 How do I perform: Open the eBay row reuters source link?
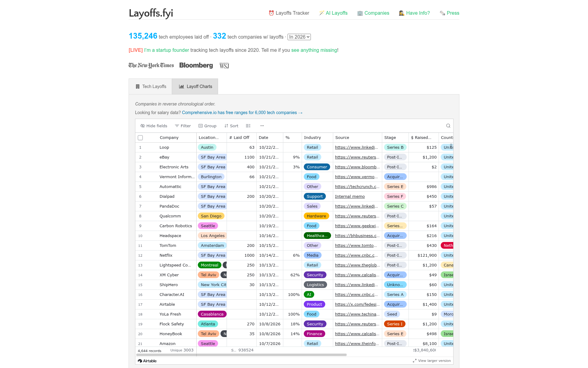coord(357,157)
